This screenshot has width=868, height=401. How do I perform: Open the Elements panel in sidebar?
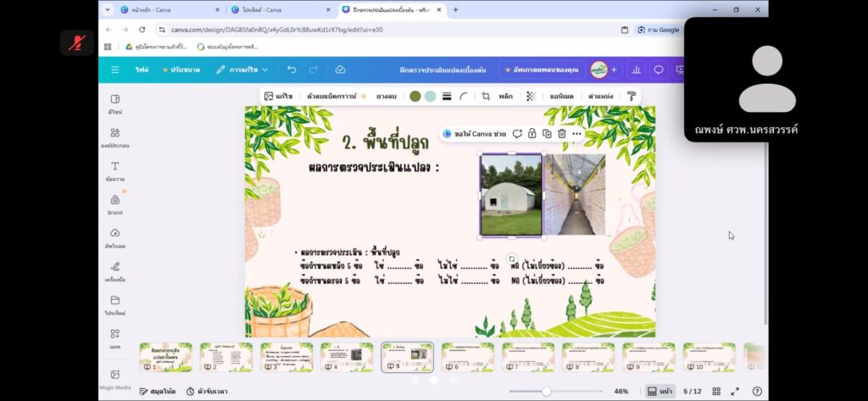pos(114,136)
